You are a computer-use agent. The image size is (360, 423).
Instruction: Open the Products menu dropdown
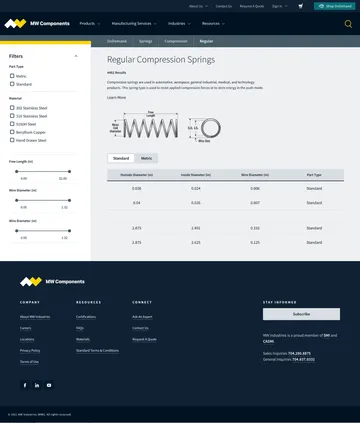point(90,24)
